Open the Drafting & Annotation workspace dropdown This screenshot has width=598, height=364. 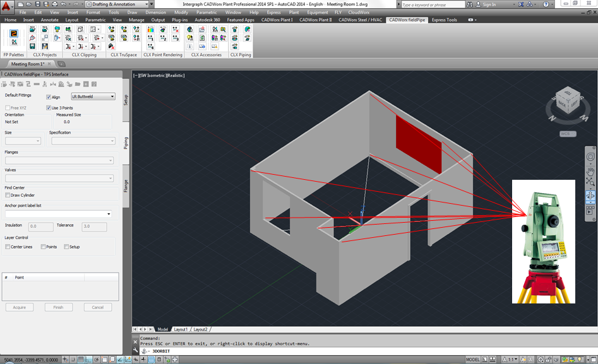[117, 4]
